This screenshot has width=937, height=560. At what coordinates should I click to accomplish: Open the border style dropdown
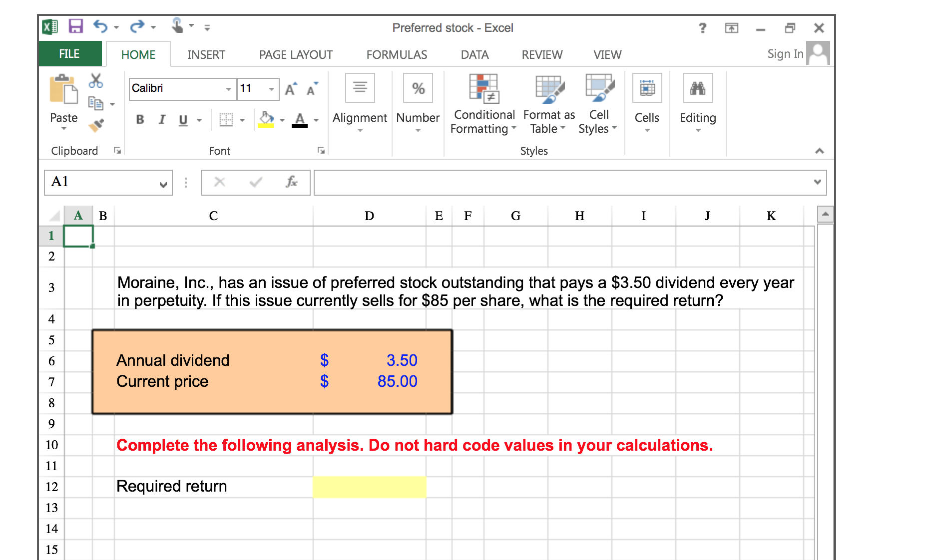(x=243, y=120)
